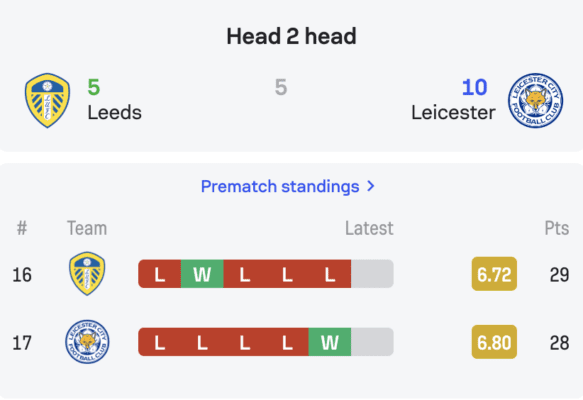
Task: Click the Leeds crest in Head 2 head
Action: 47,100
